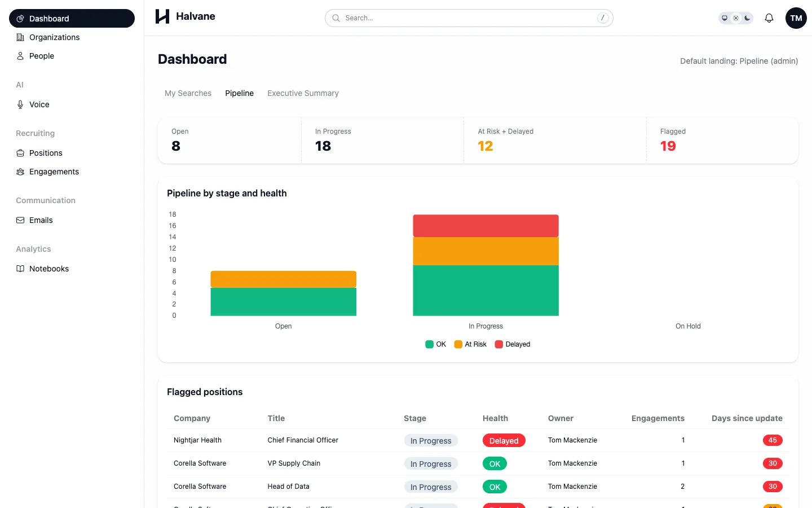Open the Voice AI page
Image resolution: width=812 pixels, height=508 pixels.
[72, 104]
